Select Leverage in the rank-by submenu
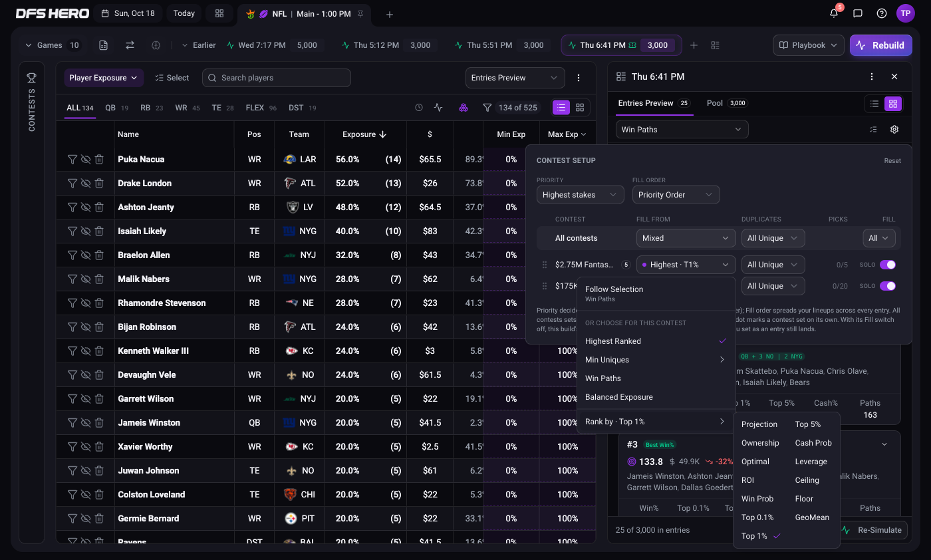Viewport: 931px width, 560px height. pyautogui.click(x=811, y=462)
